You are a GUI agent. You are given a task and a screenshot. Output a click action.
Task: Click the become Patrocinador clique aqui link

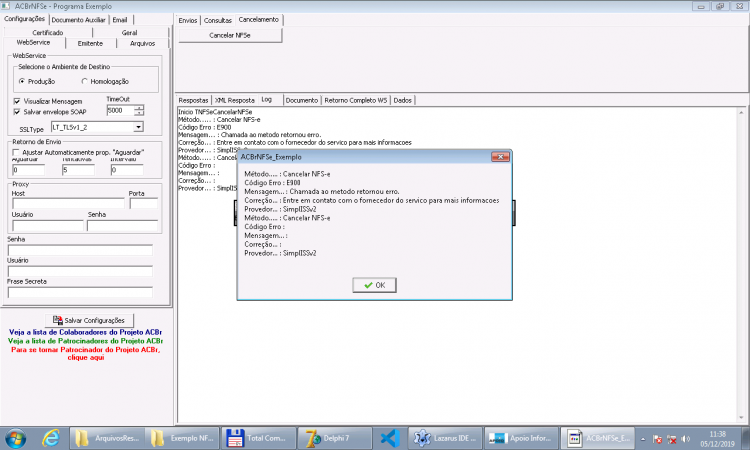(86, 353)
